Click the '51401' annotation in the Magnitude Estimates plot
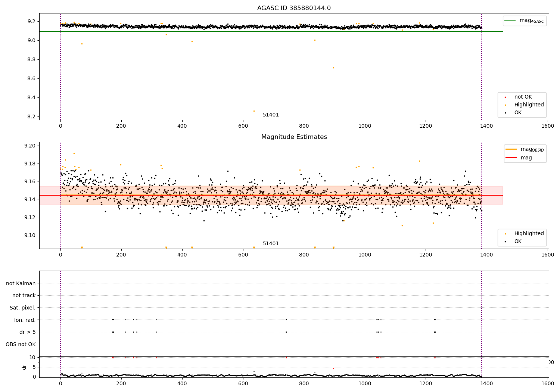560x392 pixels. [271, 244]
